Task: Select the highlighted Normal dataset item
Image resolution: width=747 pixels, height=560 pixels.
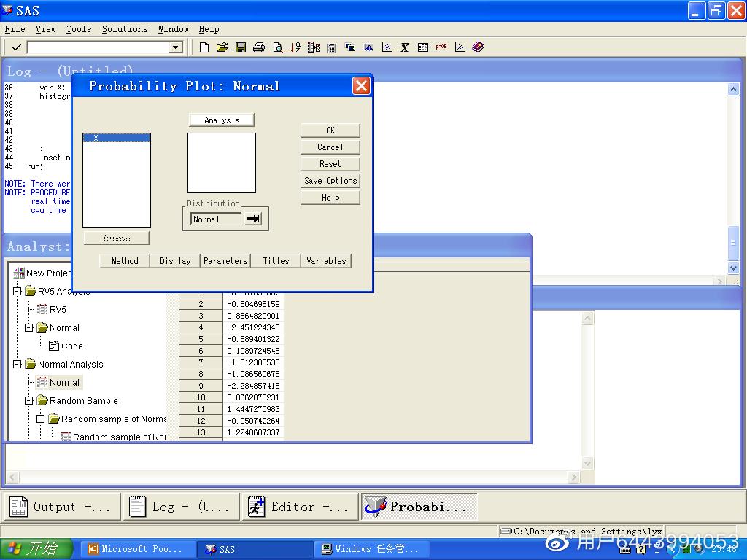Action: click(58, 382)
